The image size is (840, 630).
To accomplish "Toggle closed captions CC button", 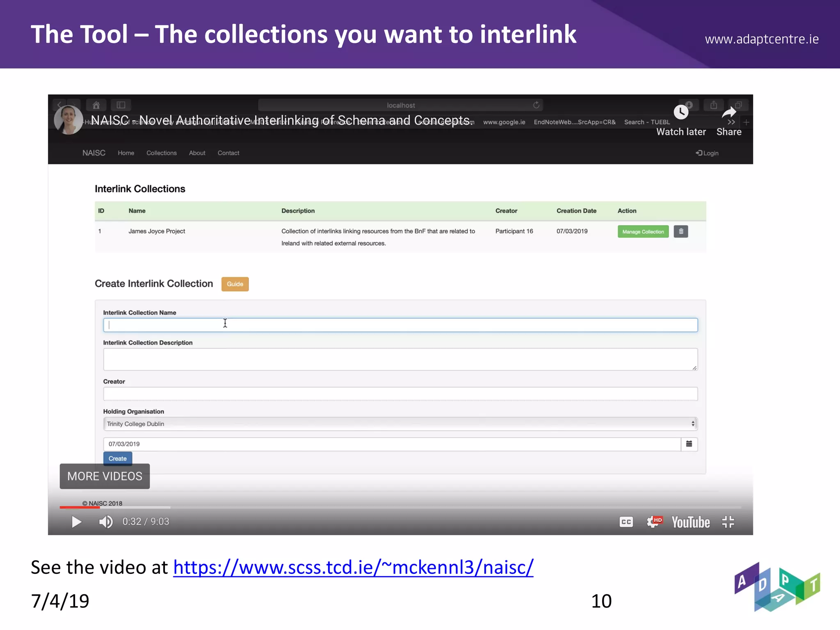I will point(626,522).
